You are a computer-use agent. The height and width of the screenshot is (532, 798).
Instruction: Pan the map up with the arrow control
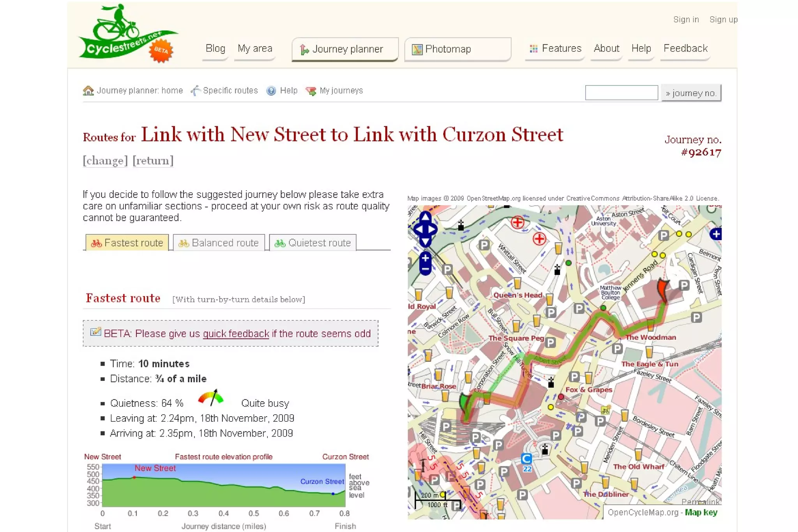[425, 216]
